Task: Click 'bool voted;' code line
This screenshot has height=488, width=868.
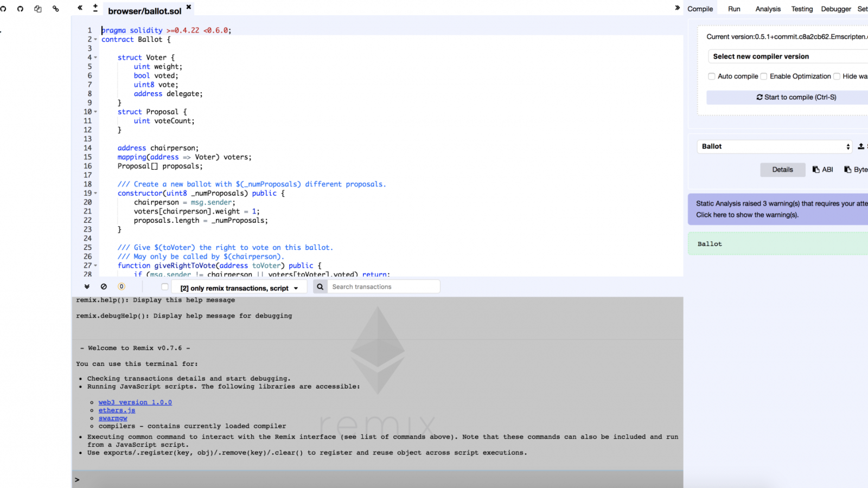Action: point(156,76)
